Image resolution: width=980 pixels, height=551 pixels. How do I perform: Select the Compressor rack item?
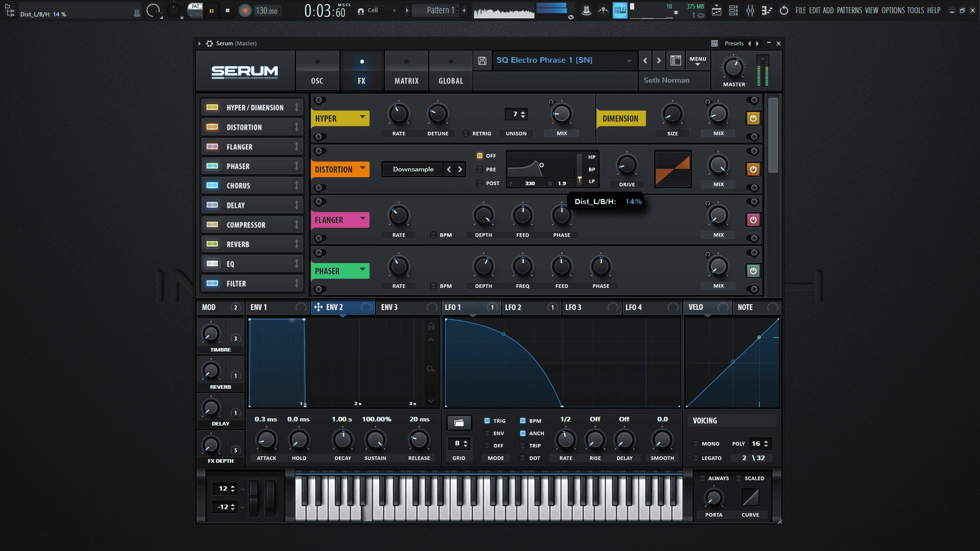tap(252, 225)
